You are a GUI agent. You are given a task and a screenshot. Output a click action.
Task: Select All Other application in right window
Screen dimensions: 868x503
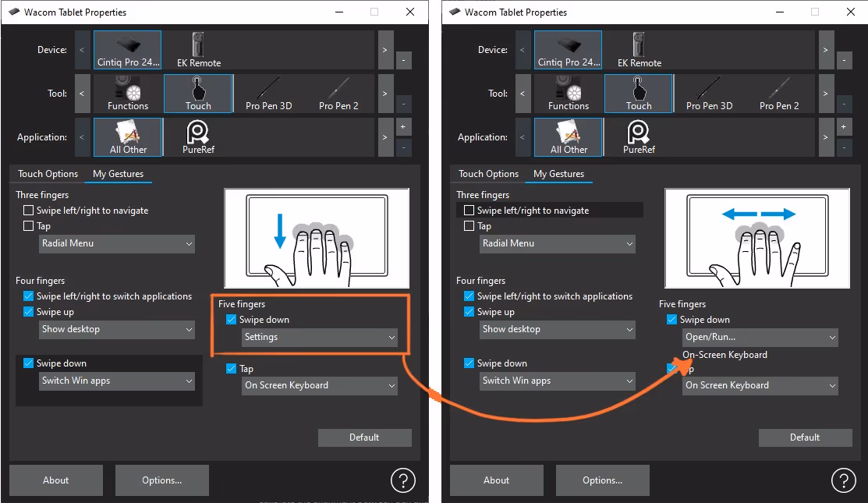pos(569,136)
